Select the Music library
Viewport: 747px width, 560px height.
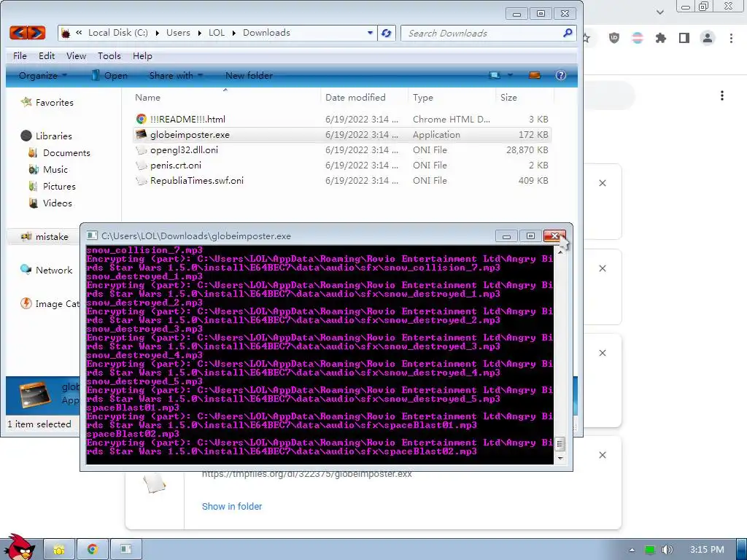coord(48,169)
